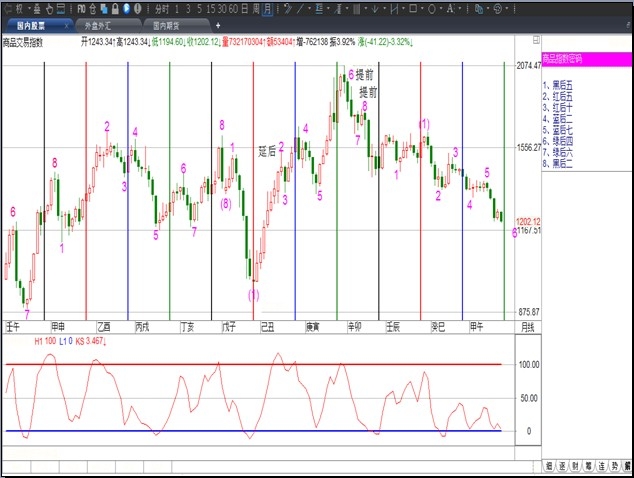Select the N-shaped measurement tool

394,8
